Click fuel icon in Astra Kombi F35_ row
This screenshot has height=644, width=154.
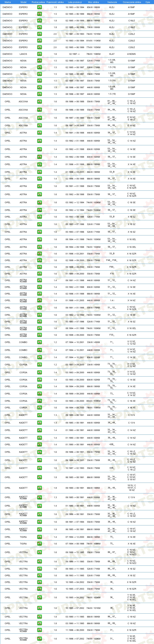[39, 335]
